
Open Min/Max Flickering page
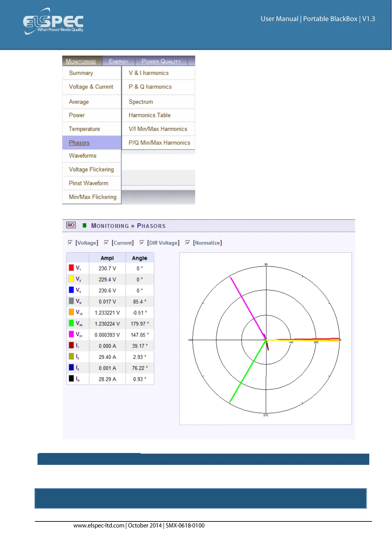point(92,197)
